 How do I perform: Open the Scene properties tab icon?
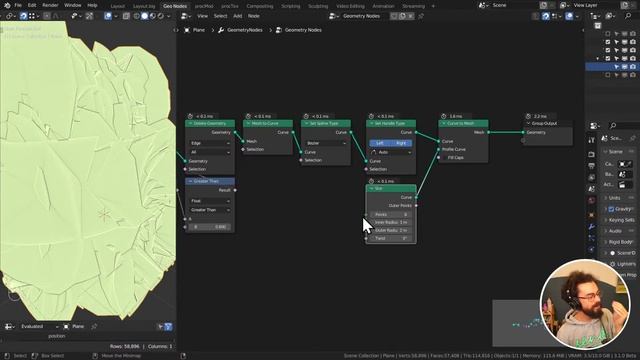[x=591, y=189]
